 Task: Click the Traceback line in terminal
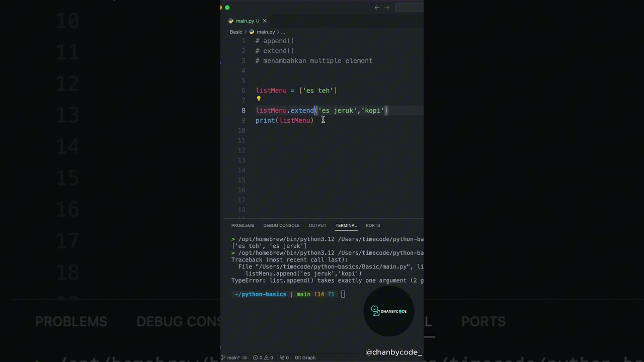point(289,260)
